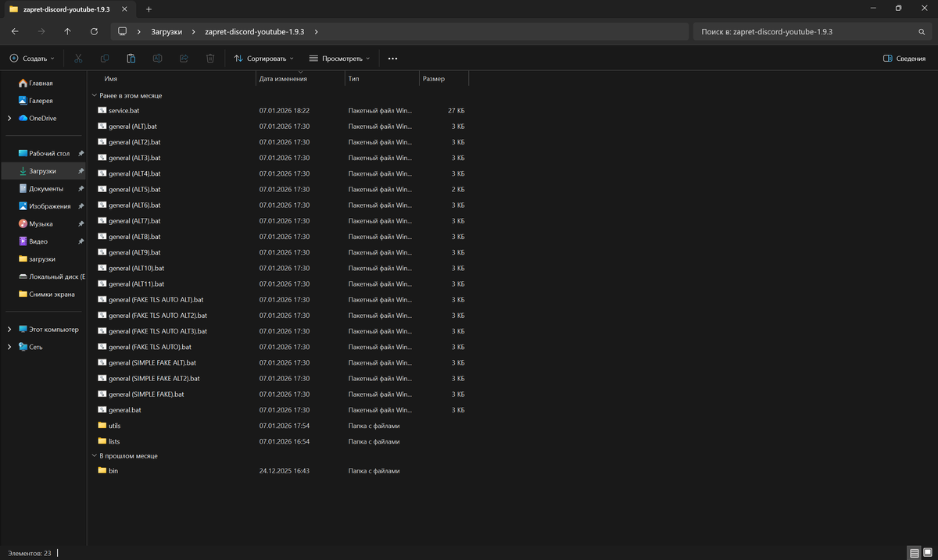Click the Rename icon in the toolbar
938x560 pixels.
[157, 59]
